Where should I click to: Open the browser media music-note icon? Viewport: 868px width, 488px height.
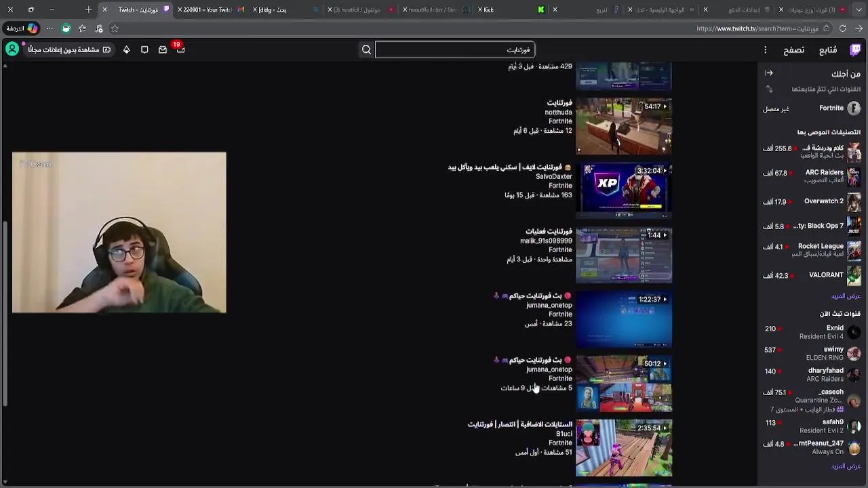[x=99, y=28]
